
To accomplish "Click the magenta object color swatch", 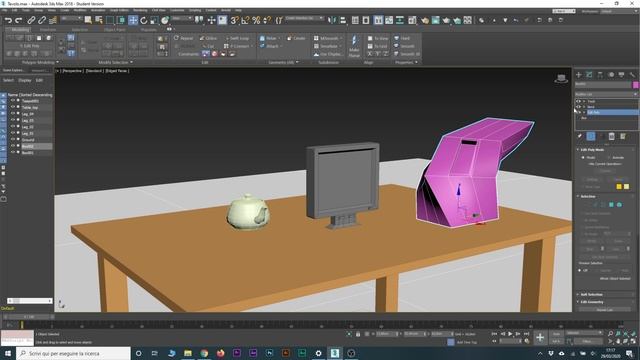I will tap(635, 84).
